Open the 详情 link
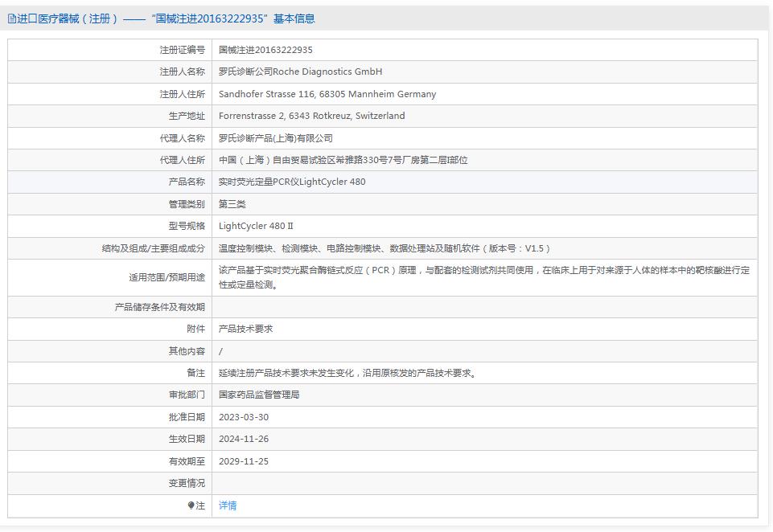The image size is (773, 532). pyautogui.click(x=226, y=505)
